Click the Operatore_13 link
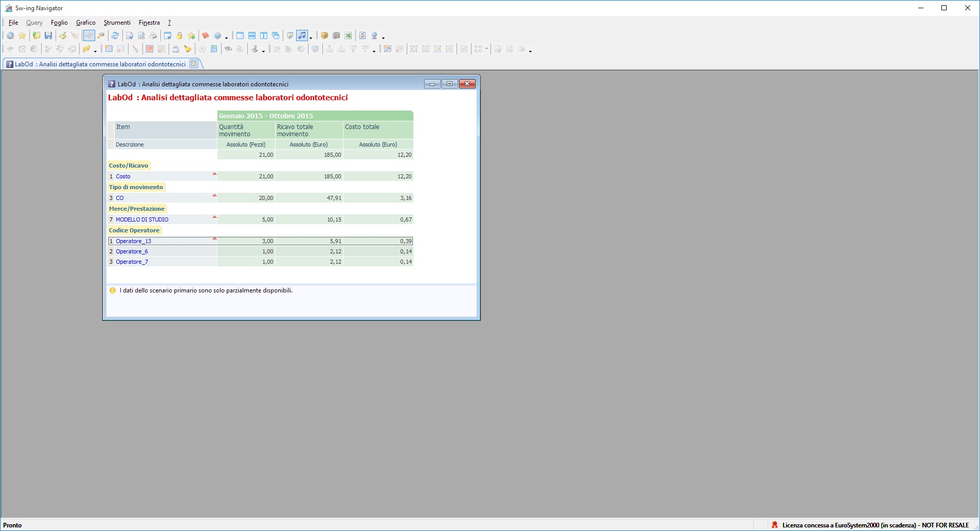Image resolution: width=980 pixels, height=531 pixels. (x=133, y=241)
